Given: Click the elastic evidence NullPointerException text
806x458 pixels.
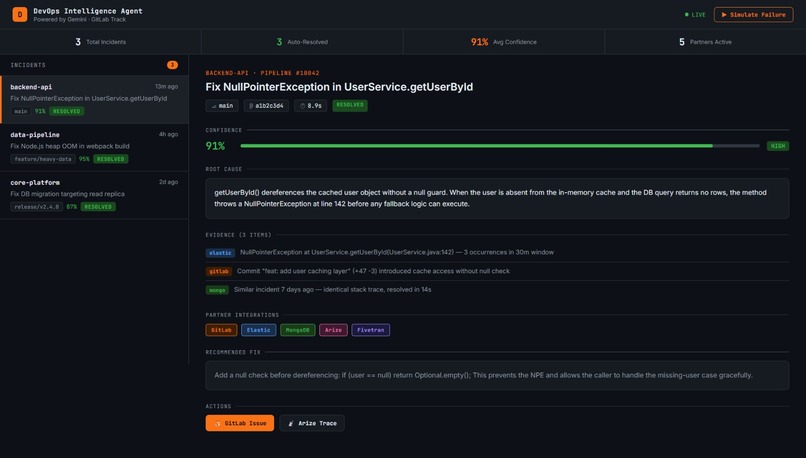Looking at the screenshot, I should (397, 252).
